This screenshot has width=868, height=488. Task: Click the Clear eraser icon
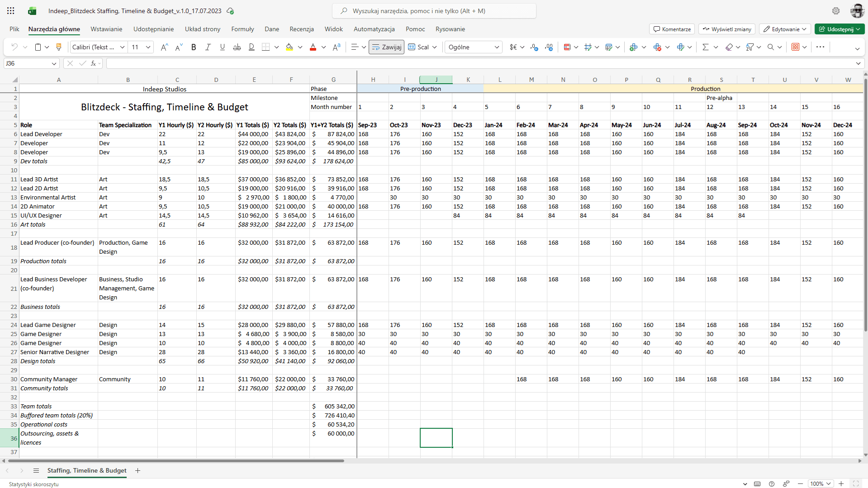click(x=729, y=47)
